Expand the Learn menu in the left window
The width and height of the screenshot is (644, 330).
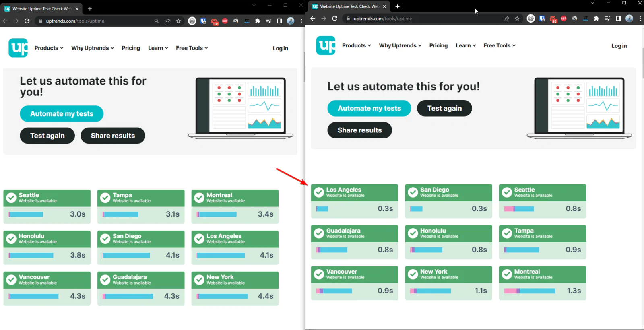[x=158, y=48]
